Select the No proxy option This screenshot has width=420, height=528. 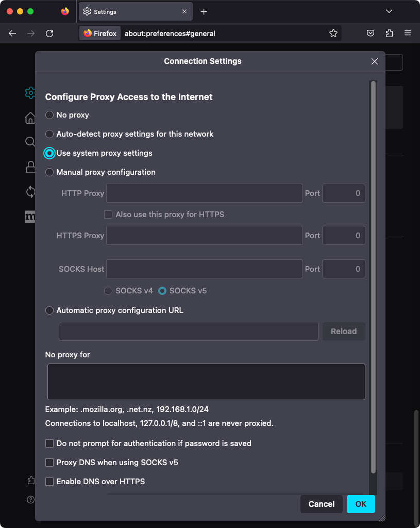coord(49,115)
